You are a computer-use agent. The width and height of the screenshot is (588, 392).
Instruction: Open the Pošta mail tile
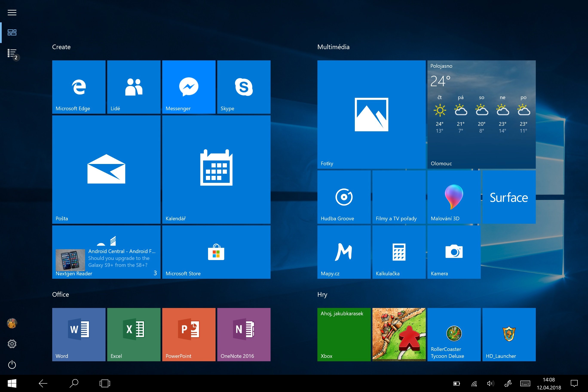click(x=106, y=170)
